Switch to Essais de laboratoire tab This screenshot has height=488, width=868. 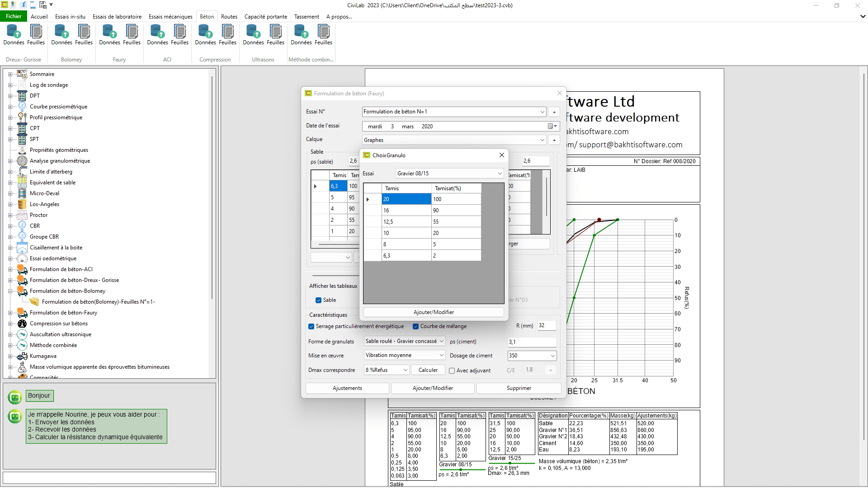coord(117,17)
